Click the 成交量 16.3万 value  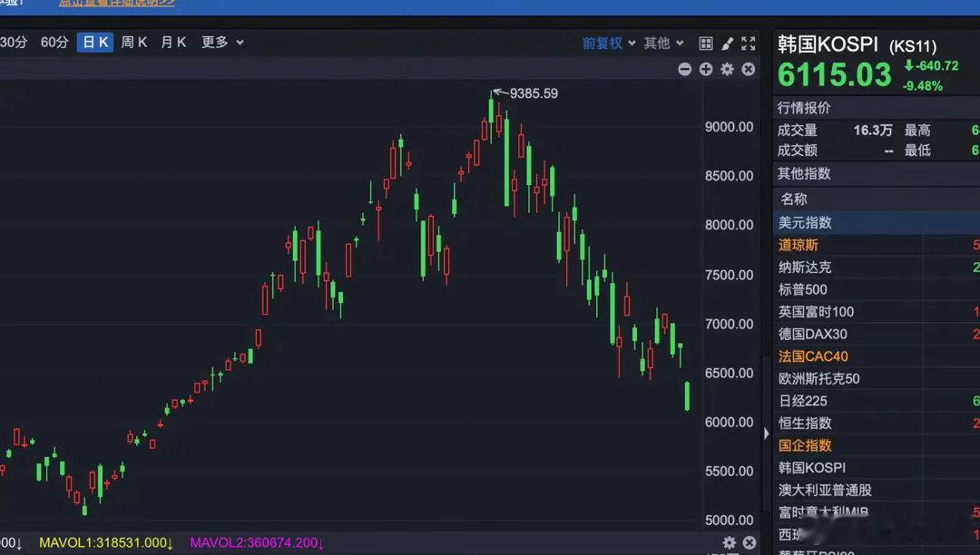tap(873, 131)
